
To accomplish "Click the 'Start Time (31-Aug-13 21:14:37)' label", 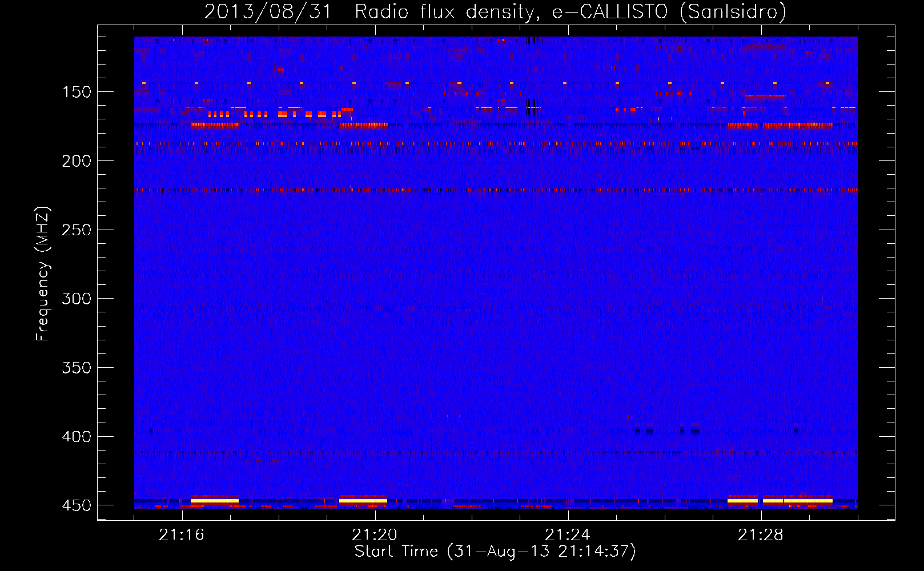I will click(x=495, y=552).
